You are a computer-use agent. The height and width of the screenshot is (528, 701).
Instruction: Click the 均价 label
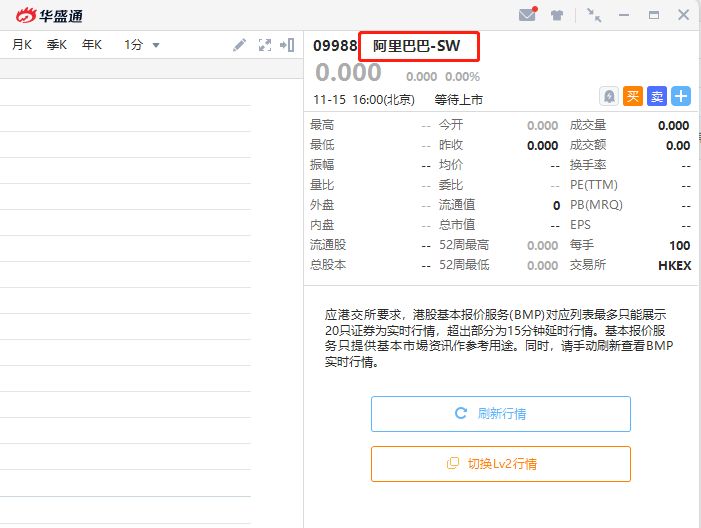pyautogui.click(x=451, y=165)
